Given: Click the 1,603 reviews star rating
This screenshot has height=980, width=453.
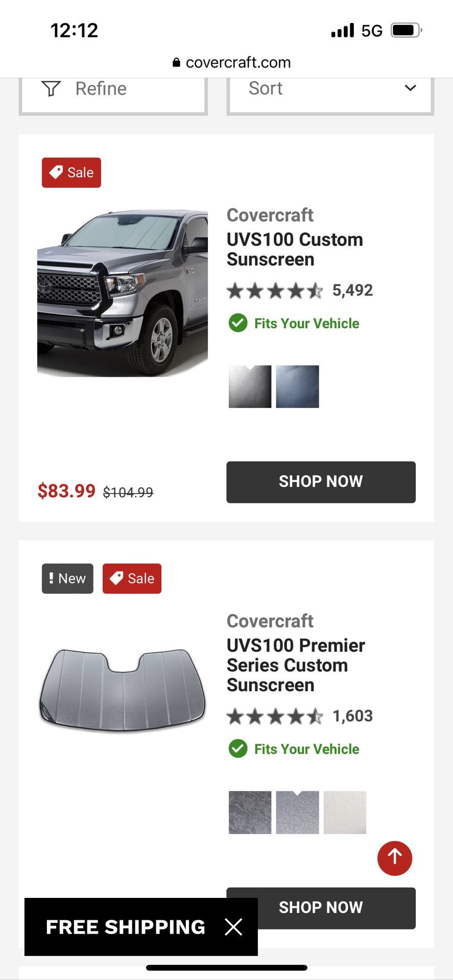Looking at the screenshot, I should point(299,716).
